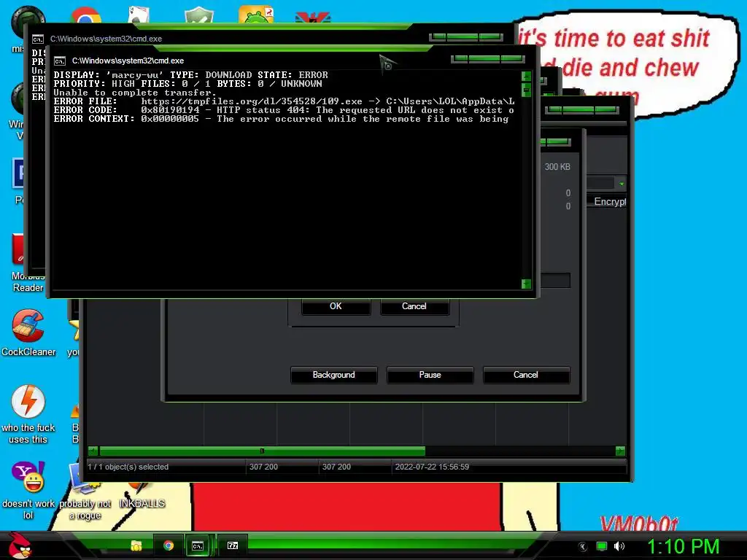Click the Encrypt label in 7-Zip dialog

(610, 201)
